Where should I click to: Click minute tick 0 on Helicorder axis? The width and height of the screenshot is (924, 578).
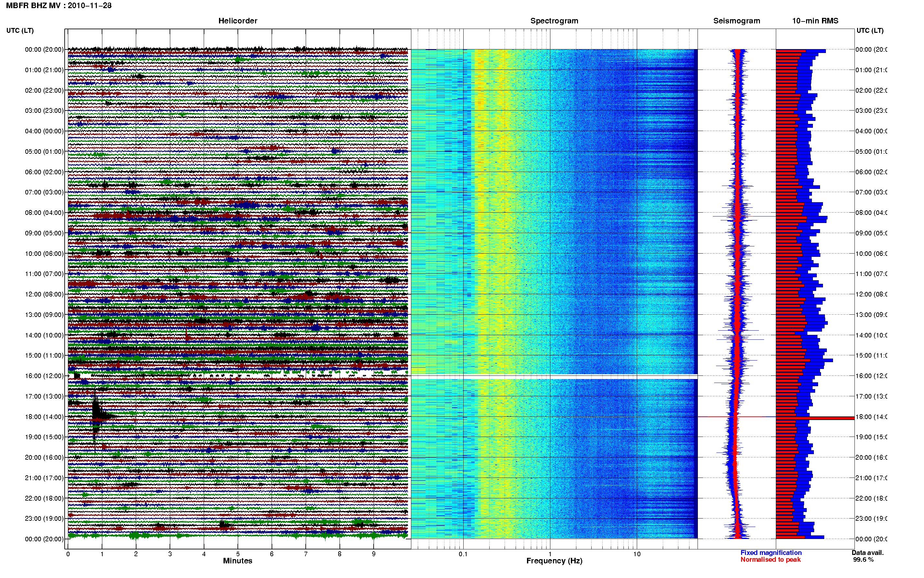(x=68, y=554)
